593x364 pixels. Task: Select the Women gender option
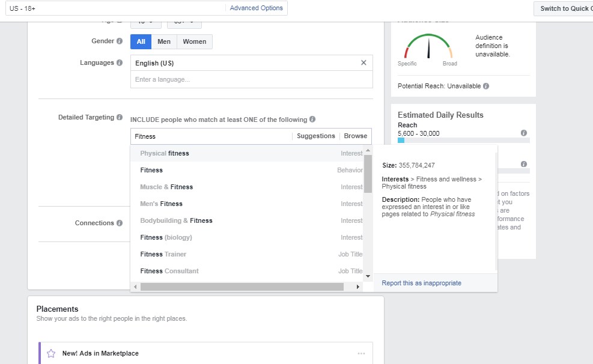click(x=194, y=41)
